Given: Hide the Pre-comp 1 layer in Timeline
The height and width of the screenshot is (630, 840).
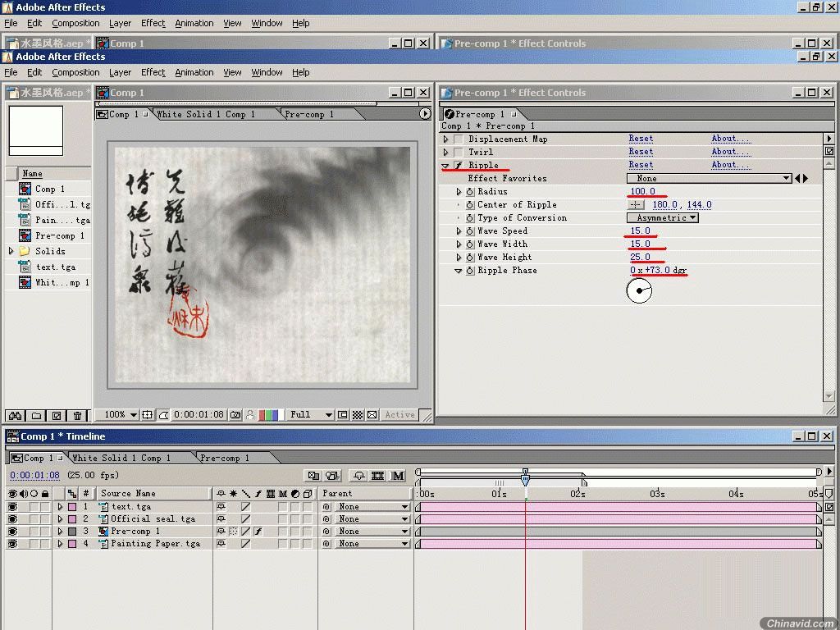Looking at the screenshot, I should click(12, 532).
